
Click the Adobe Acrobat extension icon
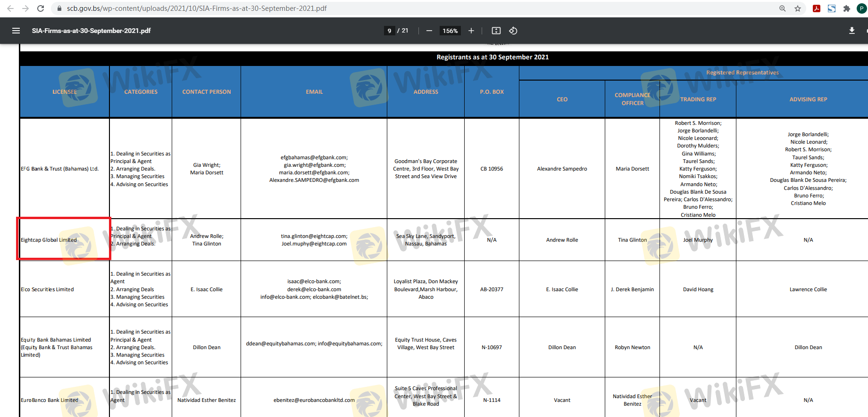[816, 8]
